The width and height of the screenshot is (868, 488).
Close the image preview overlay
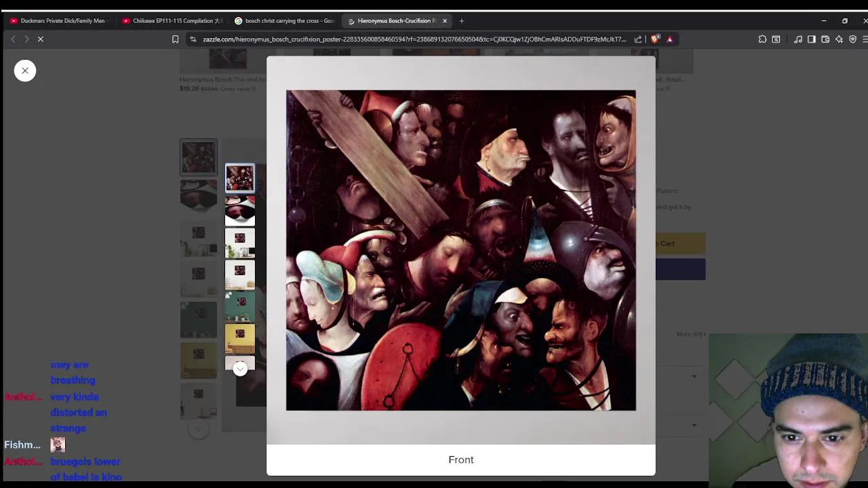[25, 70]
